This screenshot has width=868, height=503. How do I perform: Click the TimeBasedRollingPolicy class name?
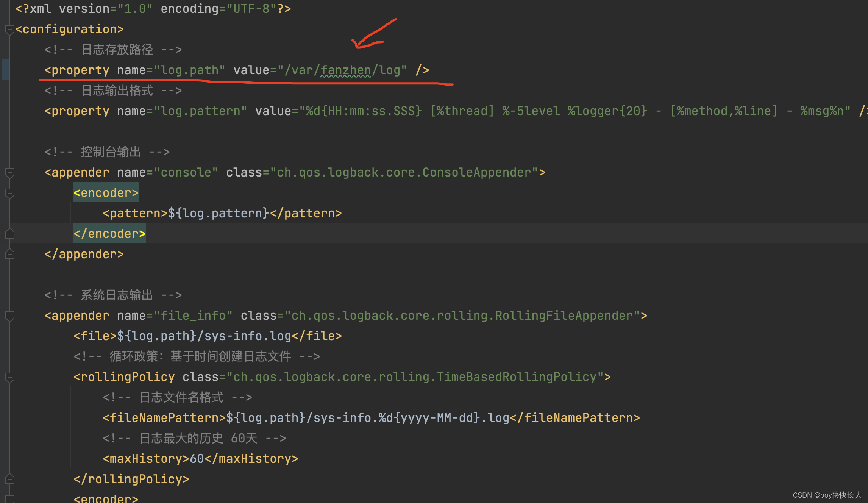coord(517,377)
